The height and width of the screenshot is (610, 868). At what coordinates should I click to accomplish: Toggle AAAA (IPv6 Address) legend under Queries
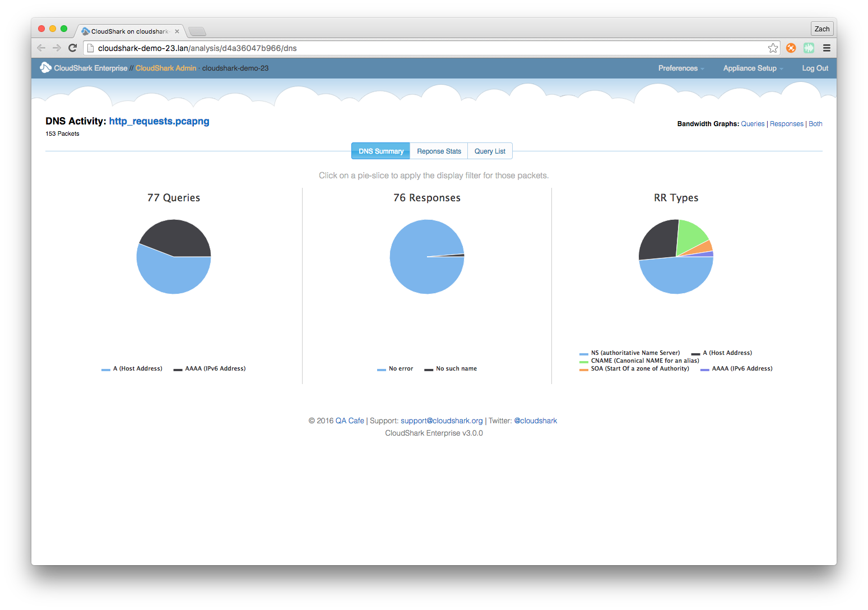(210, 369)
